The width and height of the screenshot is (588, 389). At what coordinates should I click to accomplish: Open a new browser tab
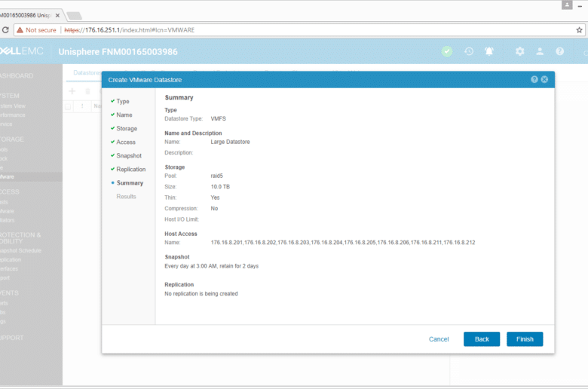point(74,15)
